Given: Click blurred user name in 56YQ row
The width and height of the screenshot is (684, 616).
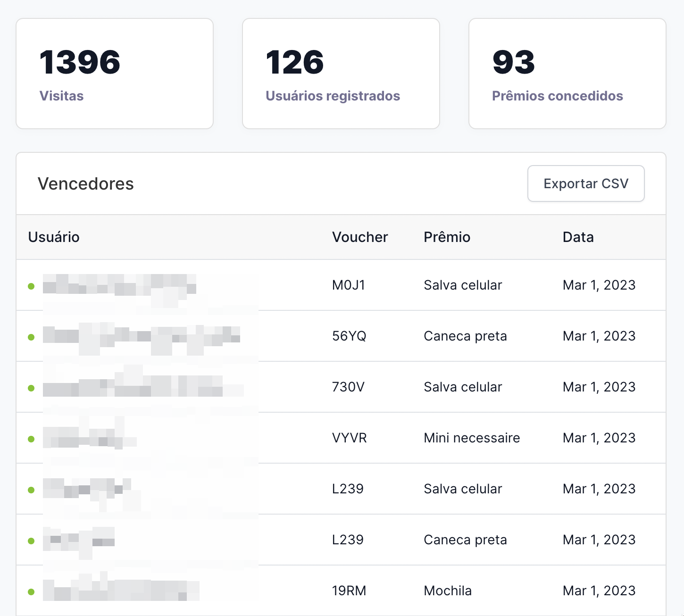Looking at the screenshot, I should [x=142, y=336].
